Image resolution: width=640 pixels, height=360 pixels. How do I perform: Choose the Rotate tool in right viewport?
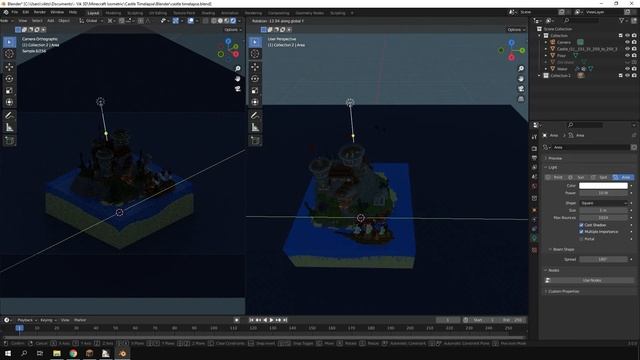pos(255,78)
